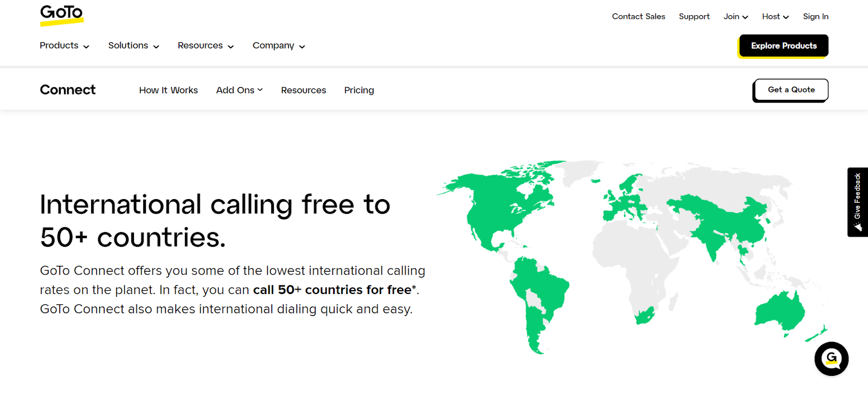868x403 pixels.
Task: Go to the Pricing page
Action: (359, 90)
